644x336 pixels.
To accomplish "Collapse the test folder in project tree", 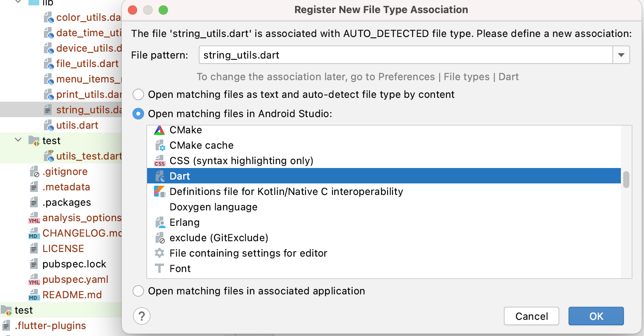I will coord(18,140).
